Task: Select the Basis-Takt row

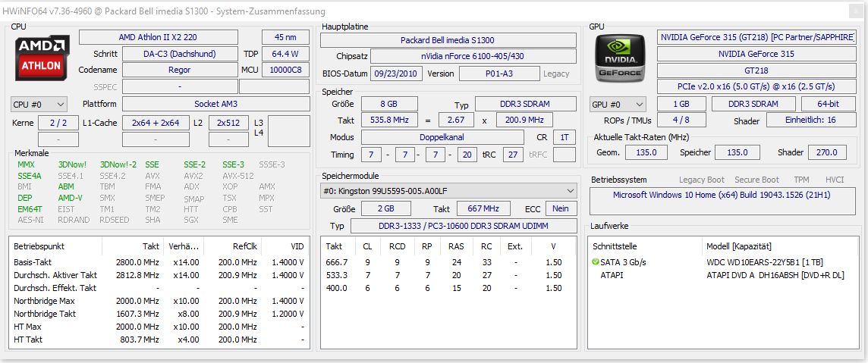Action: click(x=159, y=262)
